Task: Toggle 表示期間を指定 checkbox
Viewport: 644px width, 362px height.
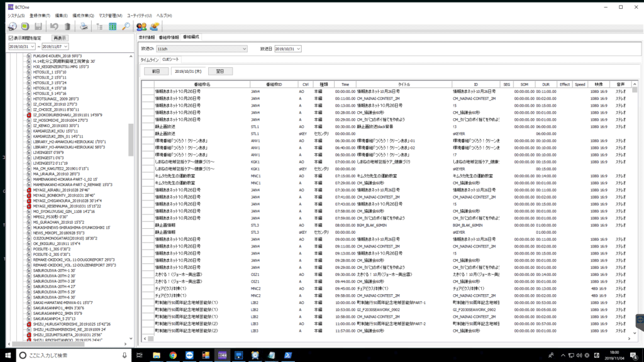Action: 11,38
